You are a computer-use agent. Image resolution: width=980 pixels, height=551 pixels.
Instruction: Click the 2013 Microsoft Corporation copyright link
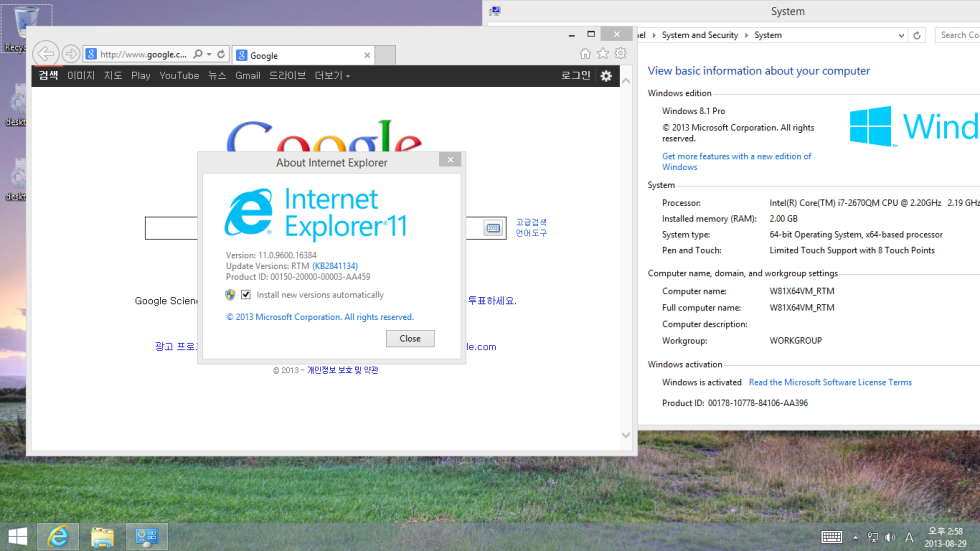tap(320, 317)
